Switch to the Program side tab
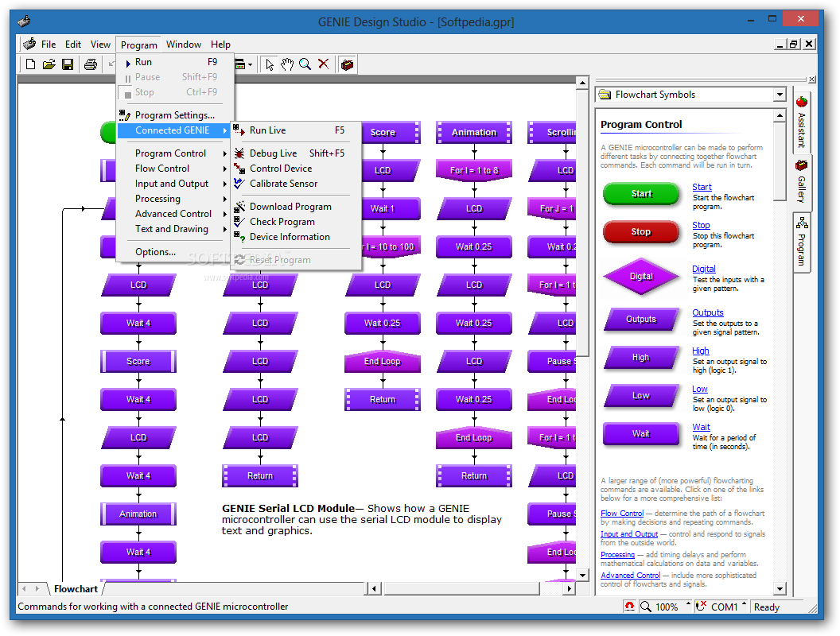Viewport: 840px width, 636px height. tap(802, 242)
